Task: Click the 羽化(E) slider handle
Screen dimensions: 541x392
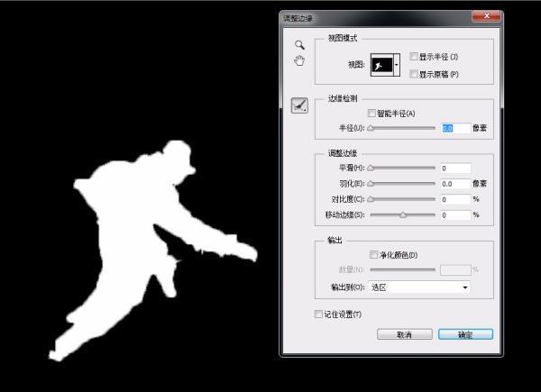Action: pyautogui.click(x=371, y=184)
